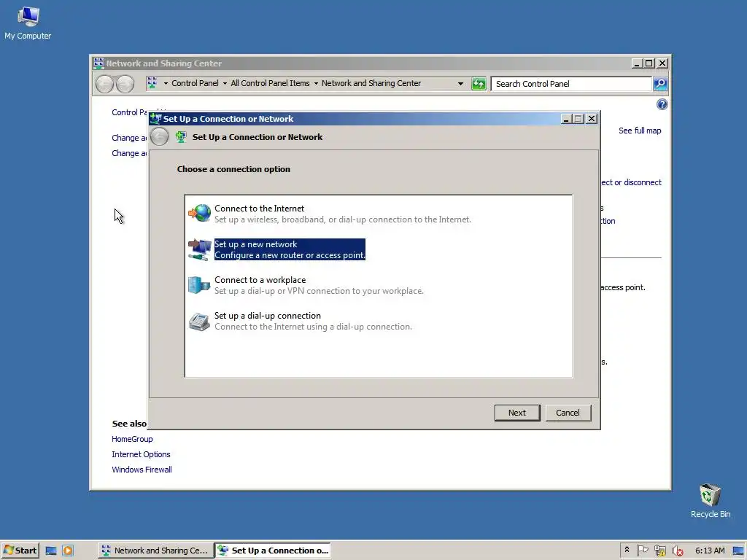Expand the dropdown arrow before Control Panel breadcrumb

(166, 83)
